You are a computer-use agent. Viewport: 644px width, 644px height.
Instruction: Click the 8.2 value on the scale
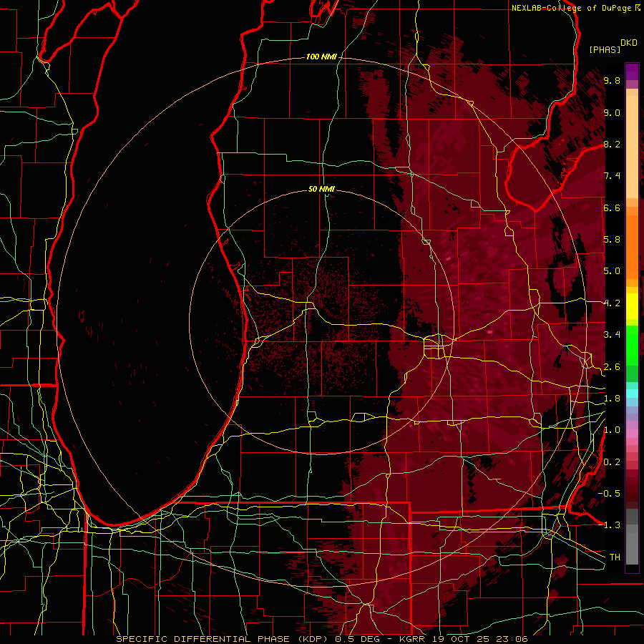[x=612, y=144]
